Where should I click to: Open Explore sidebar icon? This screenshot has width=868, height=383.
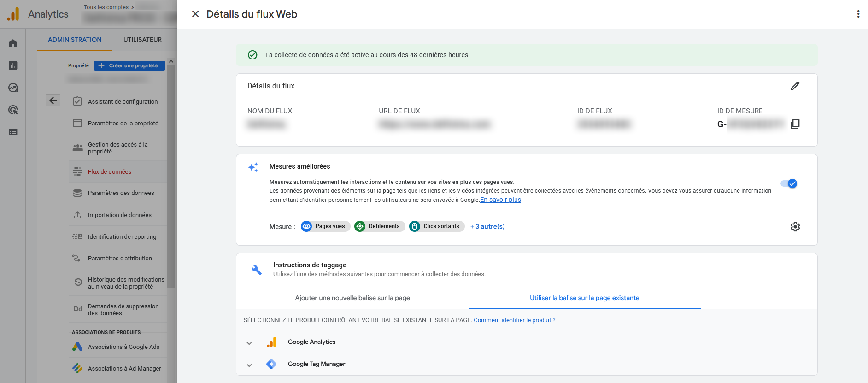(x=13, y=88)
